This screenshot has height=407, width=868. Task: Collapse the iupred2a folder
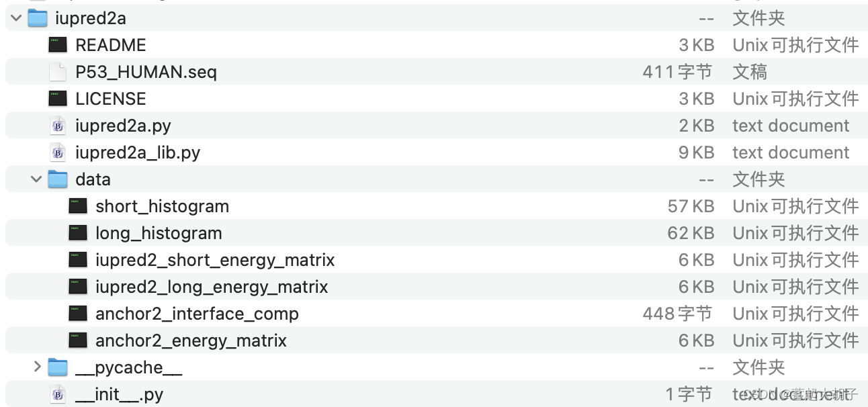(x=15, y=18)
